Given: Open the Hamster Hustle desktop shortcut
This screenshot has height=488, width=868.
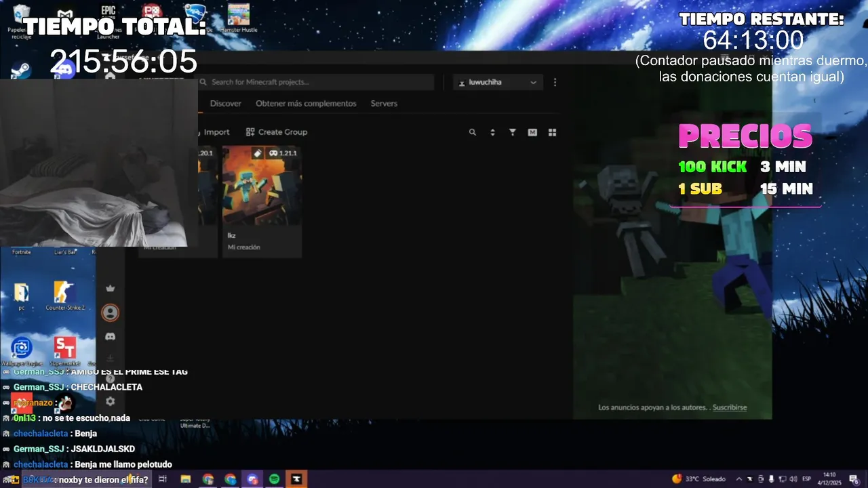Looking at the screenshot, I should click(x=239, y=17).
